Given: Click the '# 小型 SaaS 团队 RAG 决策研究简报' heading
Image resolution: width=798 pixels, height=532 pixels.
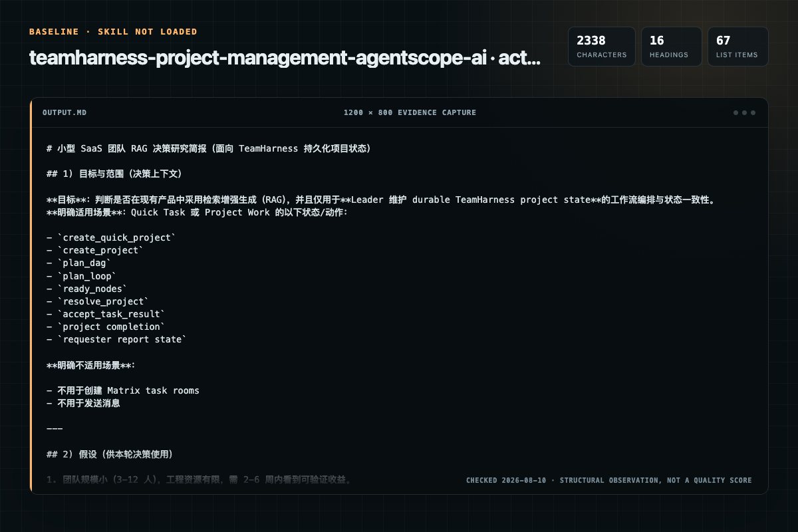Looking at the screenshot, I should point(209,148).
